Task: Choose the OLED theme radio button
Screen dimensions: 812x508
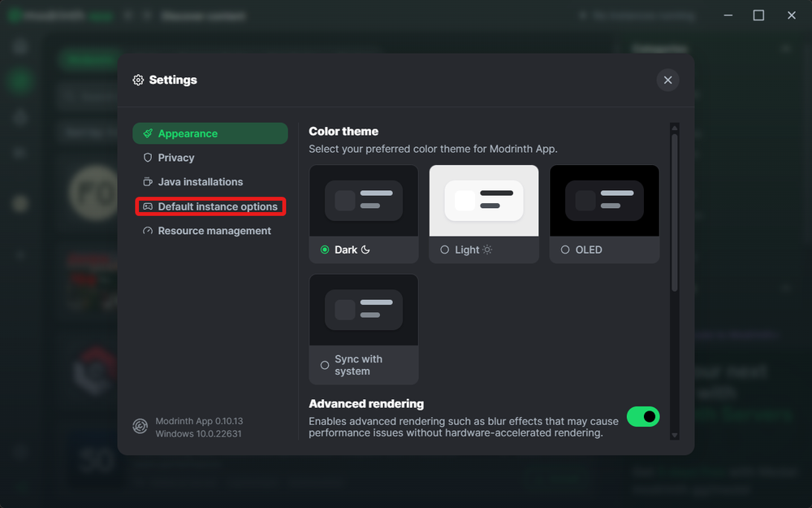Action: click(565, 250)
